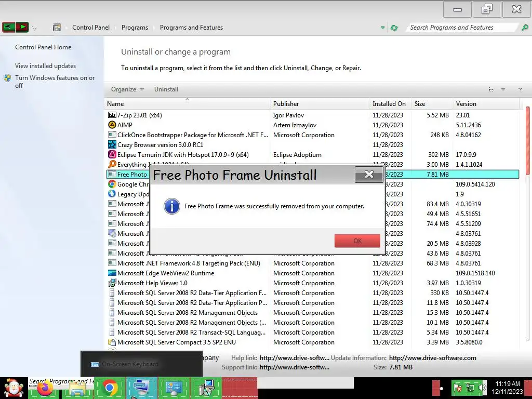
Task: Open Google Chrome from the taskbar
Action: point(109,388)
